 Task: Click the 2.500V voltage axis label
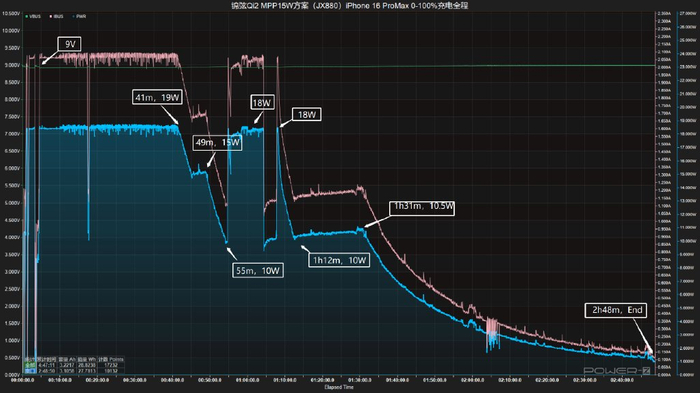pos(12,289)
